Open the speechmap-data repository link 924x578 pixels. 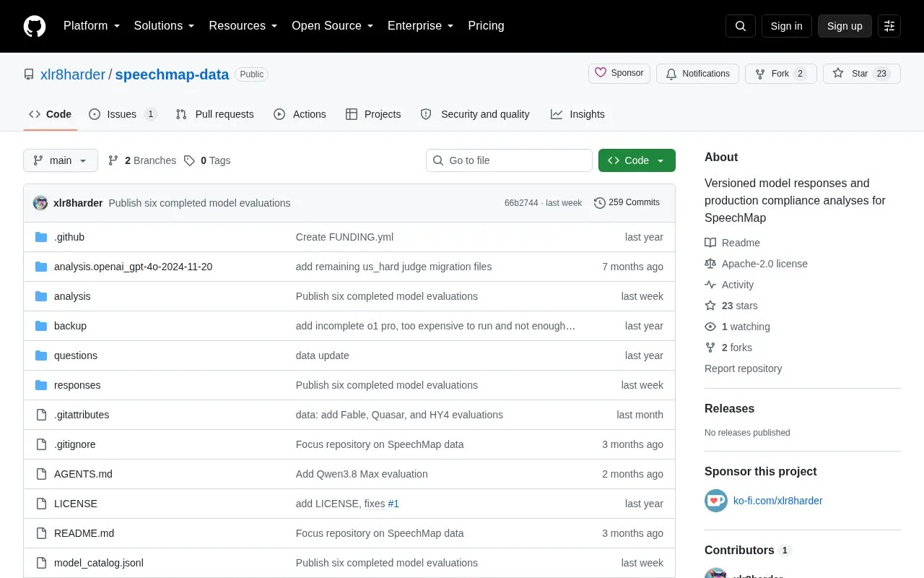172,74
